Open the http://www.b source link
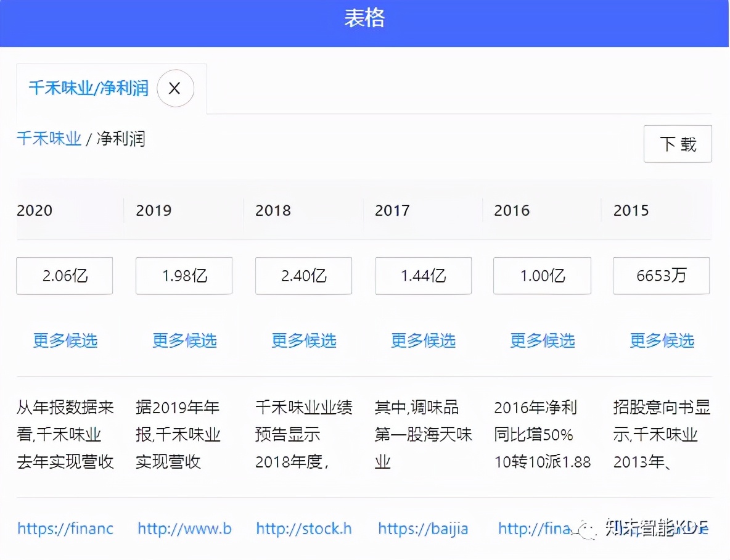The height and width of the screenshot is (560, 730). pyautogui.click(x=184, y=529)
